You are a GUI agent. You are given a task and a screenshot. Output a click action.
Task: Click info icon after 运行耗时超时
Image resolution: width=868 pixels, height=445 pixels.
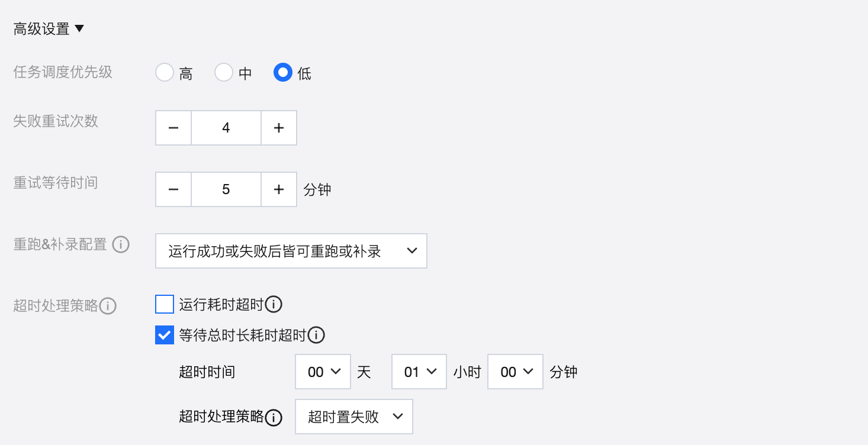point(273,305)
